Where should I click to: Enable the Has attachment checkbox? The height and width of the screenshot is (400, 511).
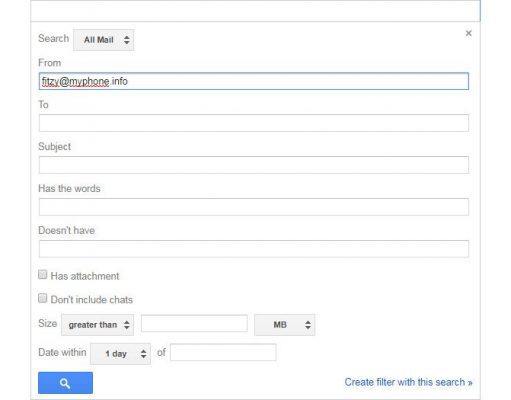(x=43, y=275)
